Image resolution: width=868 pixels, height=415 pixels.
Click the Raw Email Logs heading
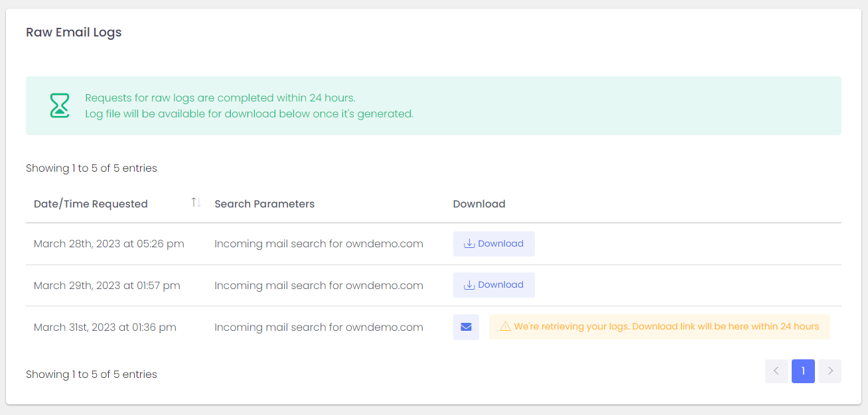pos(74,32)
